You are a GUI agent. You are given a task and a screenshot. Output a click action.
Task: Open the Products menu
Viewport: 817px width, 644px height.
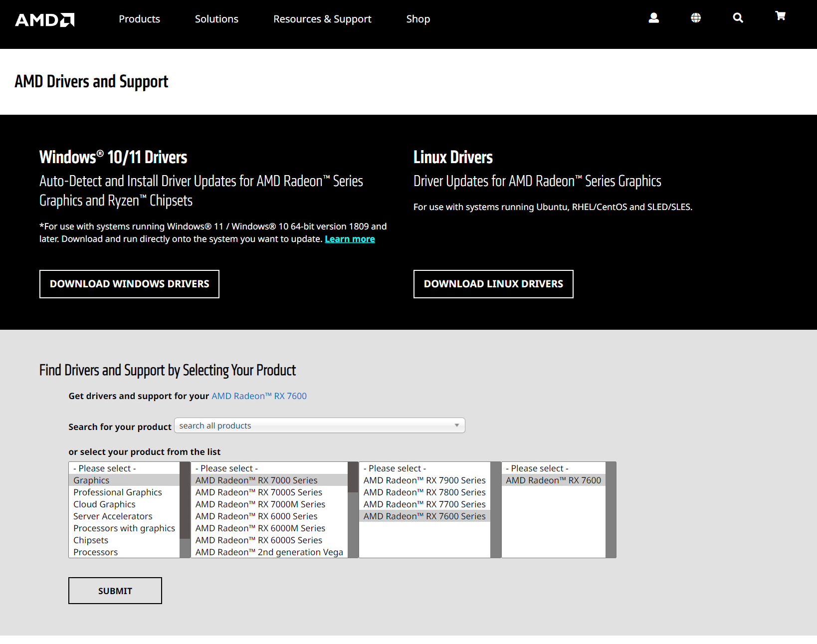139,19
